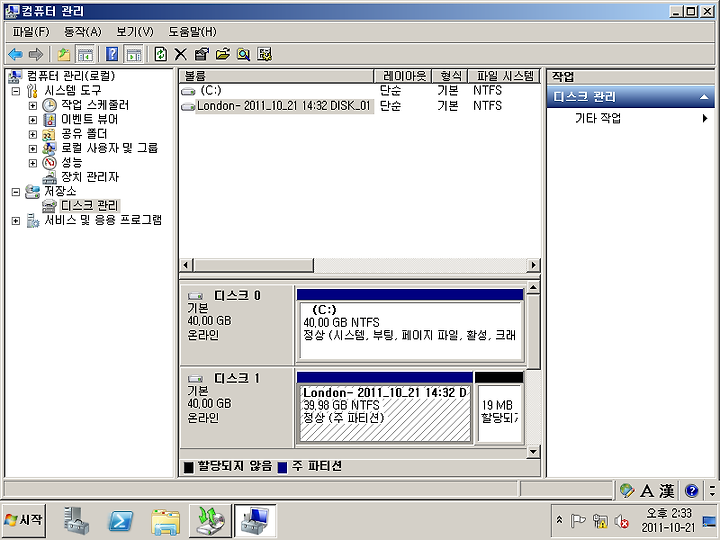Viewport: 720px width, 540px height.
Task: Open the 동작(A) menu
Action: (83, 32)
